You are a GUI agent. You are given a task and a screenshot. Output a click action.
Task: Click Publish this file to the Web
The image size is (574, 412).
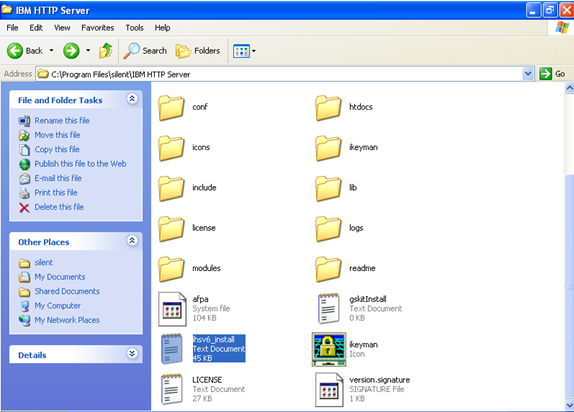click(x=80, y=164)
